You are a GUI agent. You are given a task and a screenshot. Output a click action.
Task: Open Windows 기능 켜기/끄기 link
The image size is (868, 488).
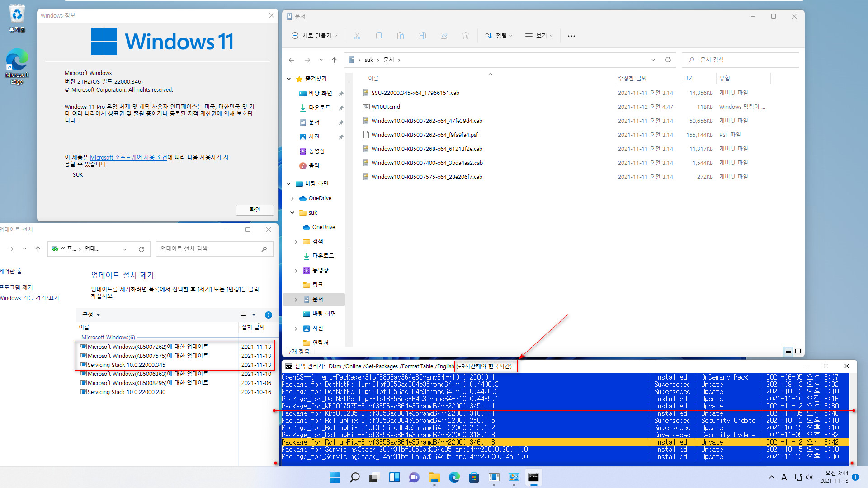pyautogui.click(x=29, y=298)
